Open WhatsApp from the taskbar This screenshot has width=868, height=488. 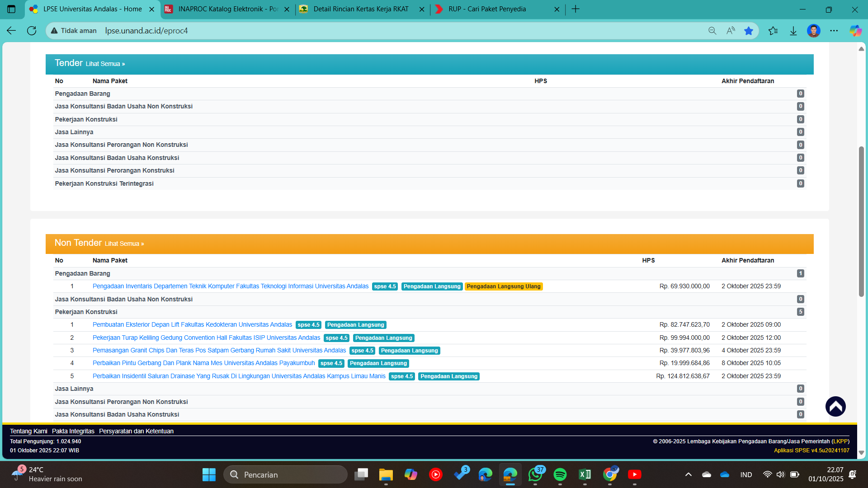click(x=535, y=474)
